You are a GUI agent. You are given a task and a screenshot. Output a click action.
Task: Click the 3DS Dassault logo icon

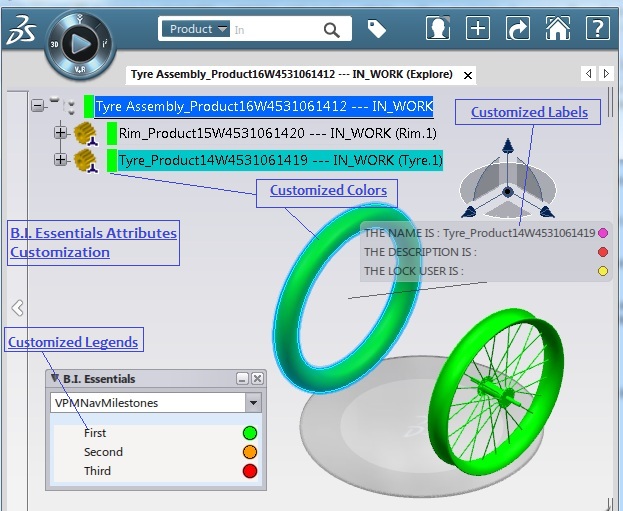pyautogui.click(x=21, y=29)
